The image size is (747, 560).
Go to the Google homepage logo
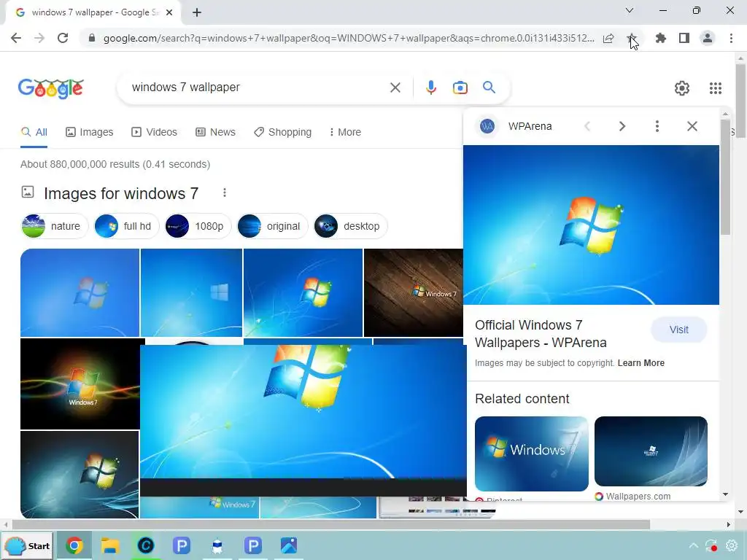click(50, 88)
